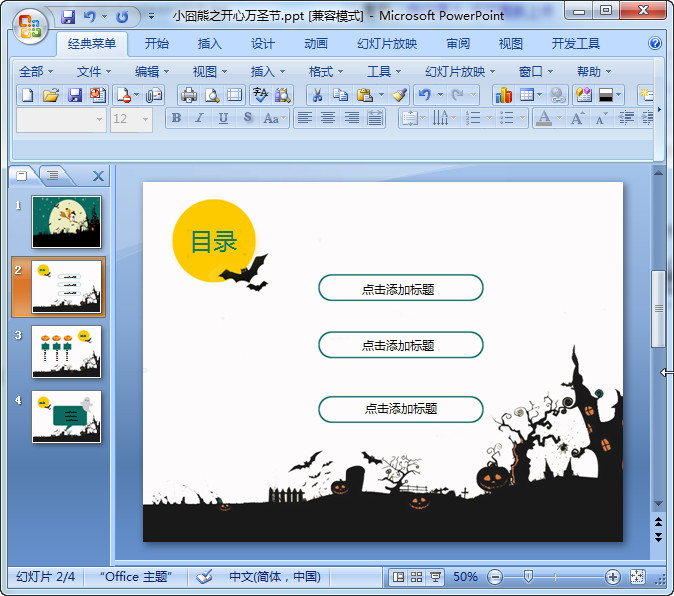
Task: Open the Paste options dropdown arrow
Action: pos(381,95)
